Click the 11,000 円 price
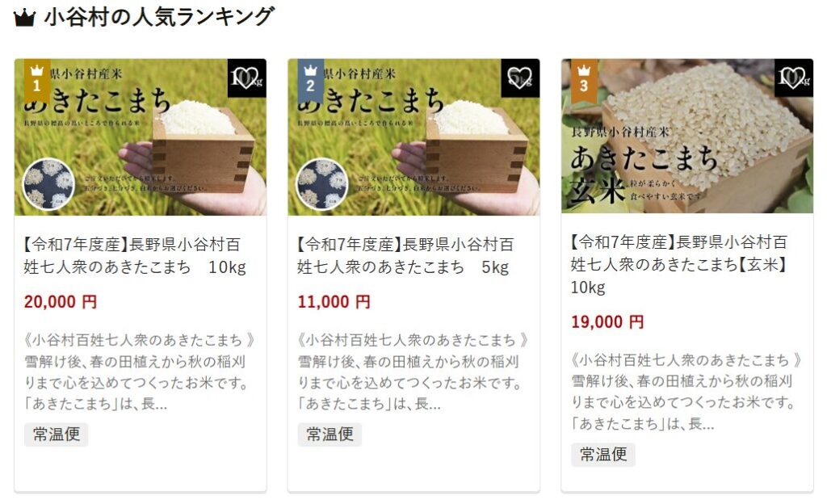This screenshot has width=827, height=504. tap(334, 302)
